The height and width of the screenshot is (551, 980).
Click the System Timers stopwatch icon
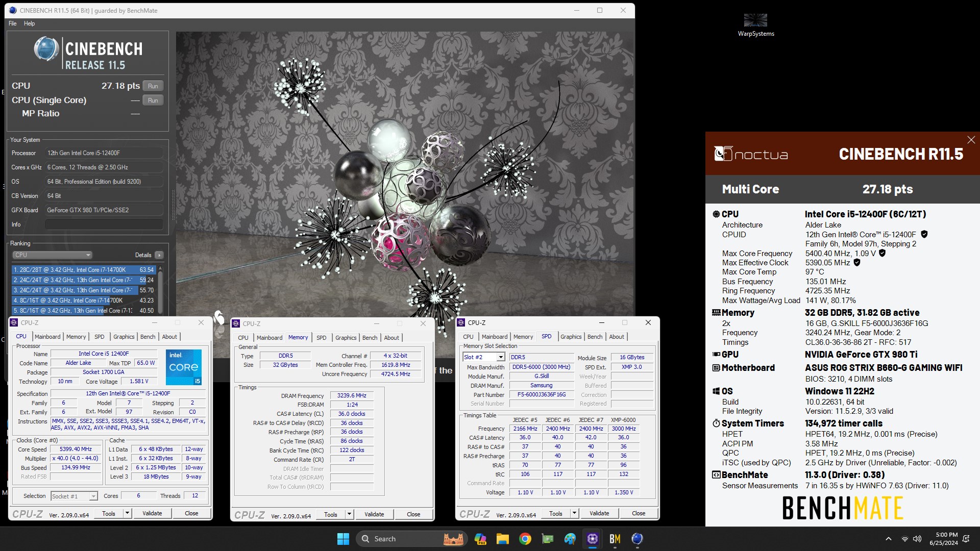click(x=716, y=423)
